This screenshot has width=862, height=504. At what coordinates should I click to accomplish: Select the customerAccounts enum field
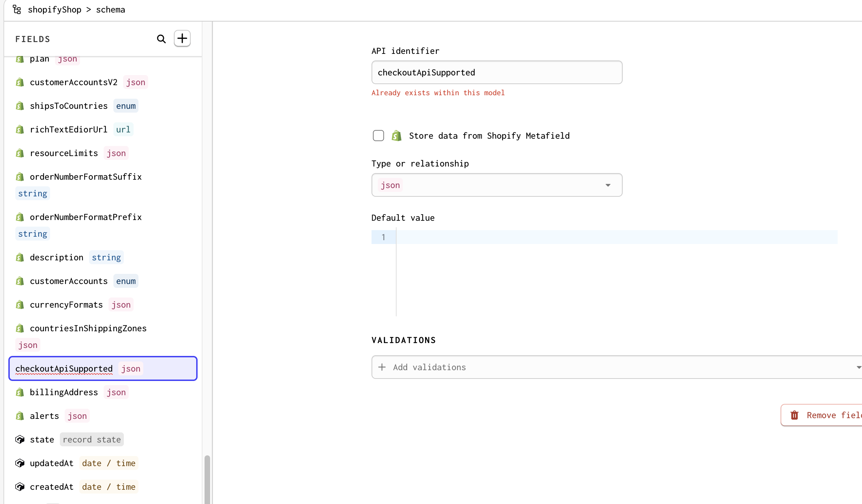click(x=103, y=281)
